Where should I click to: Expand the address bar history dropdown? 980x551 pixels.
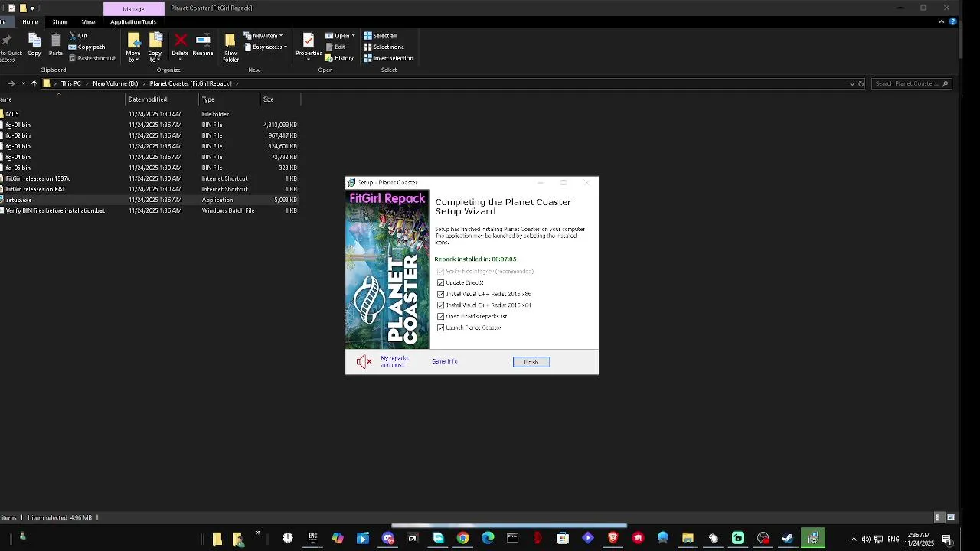[852, 83]
